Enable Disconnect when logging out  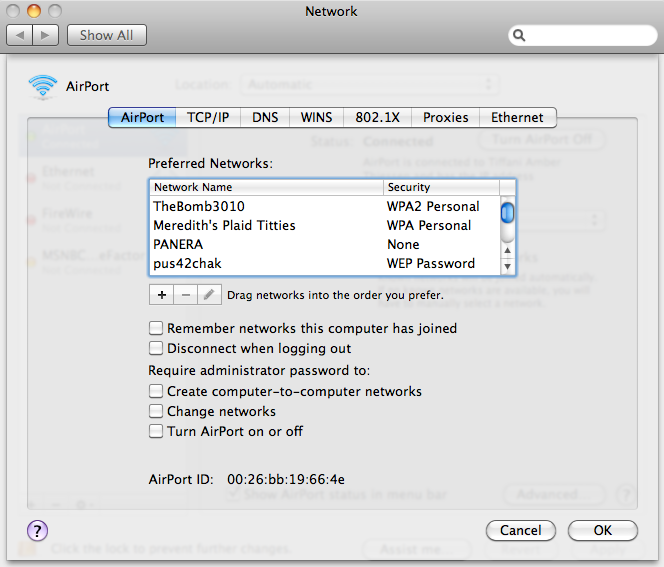pyautogui.click(x=156, y=348)
